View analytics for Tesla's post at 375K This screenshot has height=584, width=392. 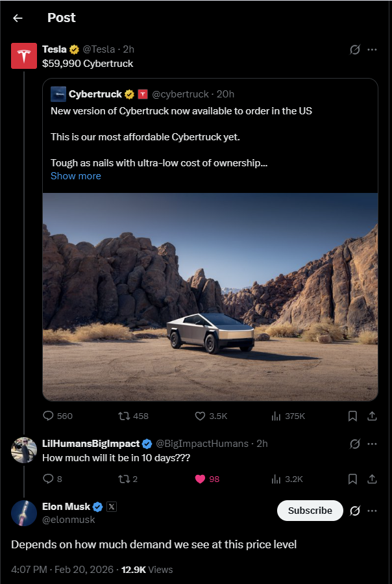(275, 416)
